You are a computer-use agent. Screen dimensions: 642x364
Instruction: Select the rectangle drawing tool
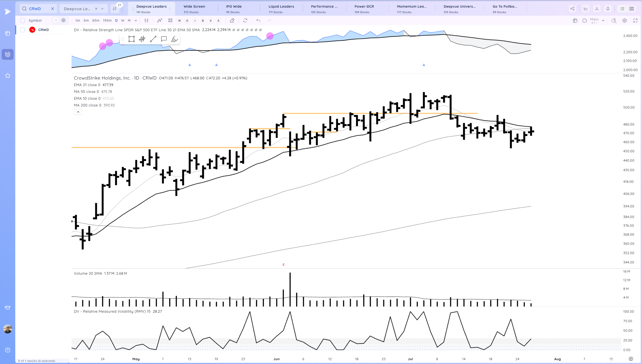131,39
